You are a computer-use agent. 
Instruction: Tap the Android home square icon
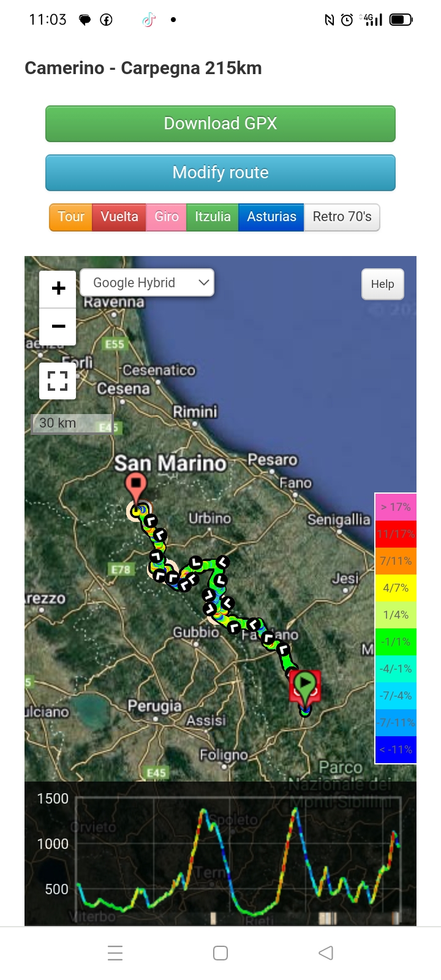click(x=221, y=952)
